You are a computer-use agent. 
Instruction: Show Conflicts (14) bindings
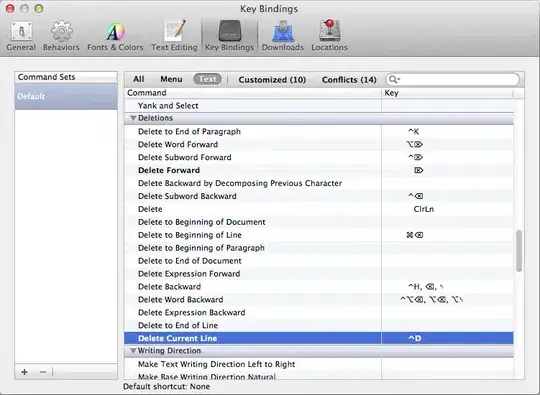coord(349,80)
